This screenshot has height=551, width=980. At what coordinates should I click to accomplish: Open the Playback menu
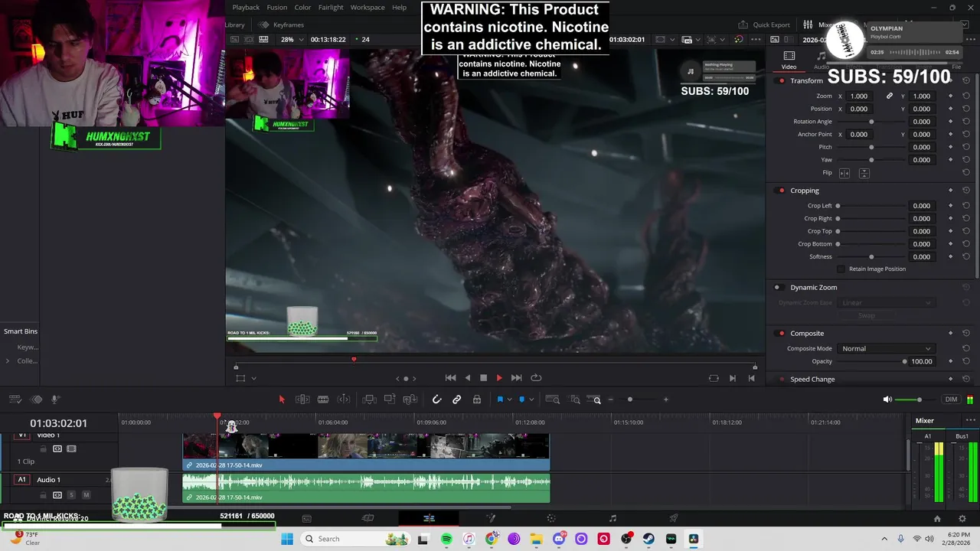click(x=246, y=8)
